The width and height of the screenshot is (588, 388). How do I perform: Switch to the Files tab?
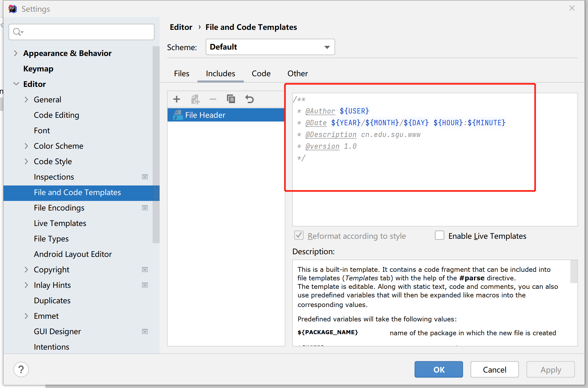tap(182, 73)
